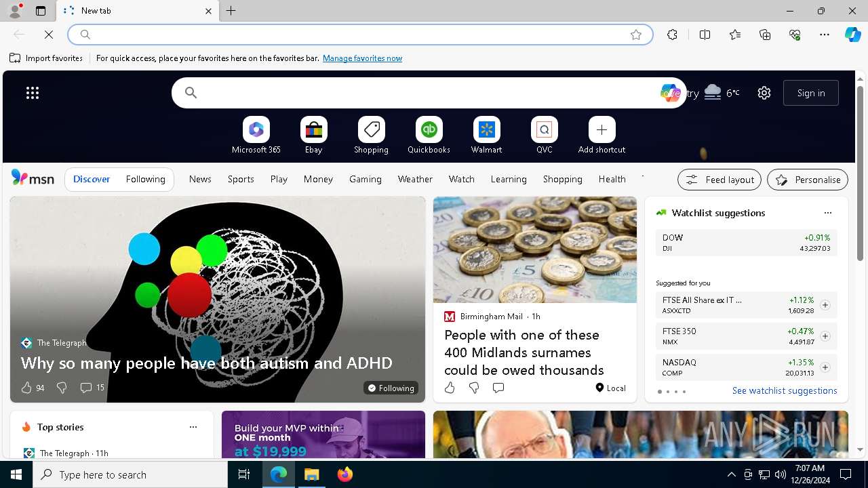Image resolution: width=868 pixels, height=488 pixels.
Task: Open See watchlist suggestions link
Action: (785, 390)
